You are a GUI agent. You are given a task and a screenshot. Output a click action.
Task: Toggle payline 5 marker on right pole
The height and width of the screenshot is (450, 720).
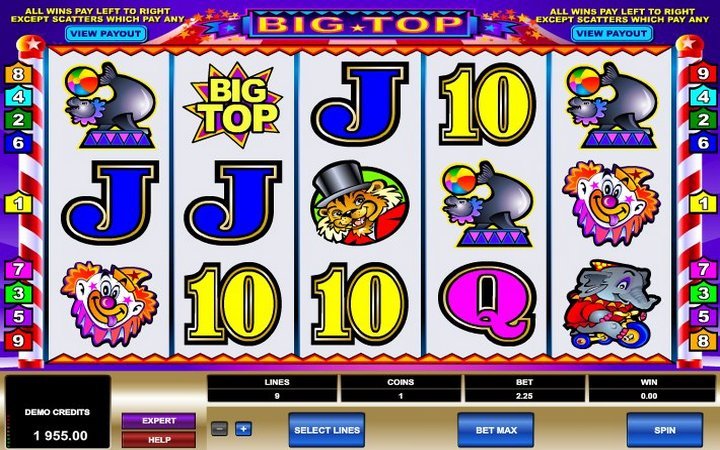[703, 317]
